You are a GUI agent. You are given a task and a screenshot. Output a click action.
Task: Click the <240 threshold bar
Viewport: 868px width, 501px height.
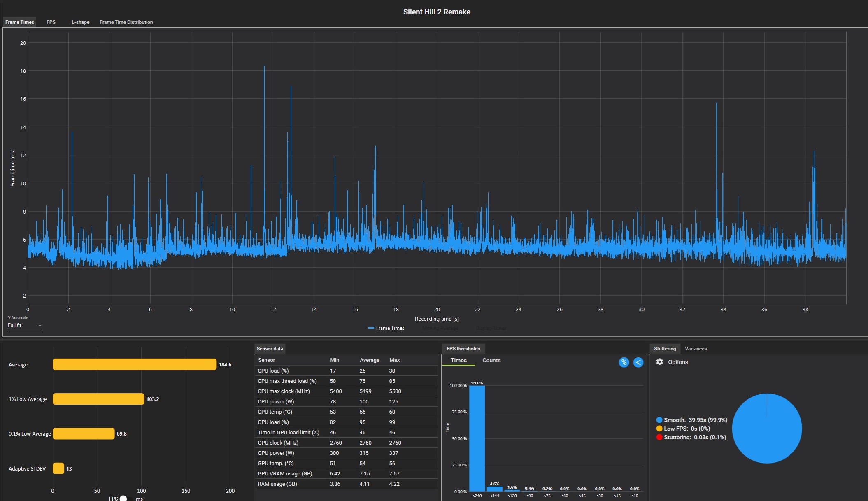pyautogui.click(x=477, y=438)
